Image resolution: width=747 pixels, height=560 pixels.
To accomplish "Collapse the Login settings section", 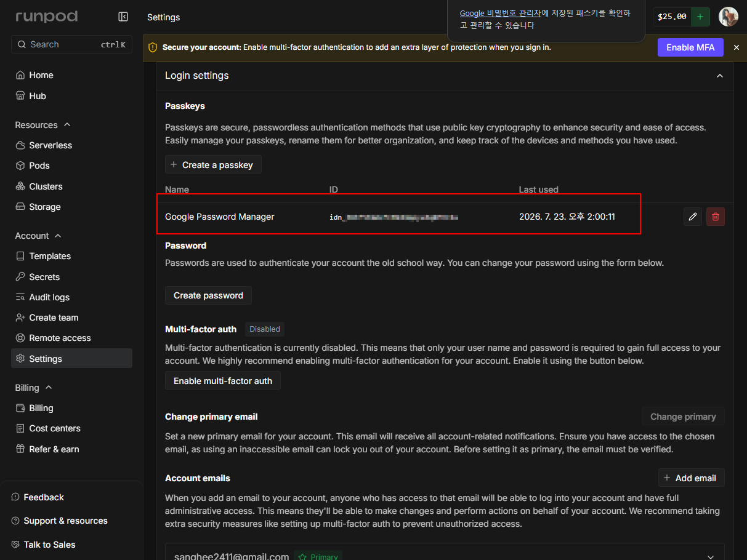I will point(719,76).
